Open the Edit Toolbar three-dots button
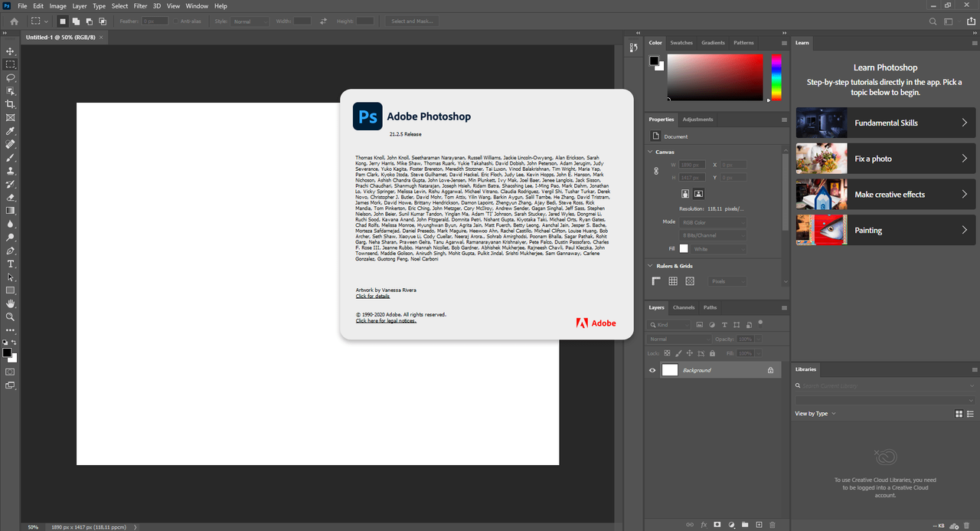980x531 pixels. (x=11, y=330)
